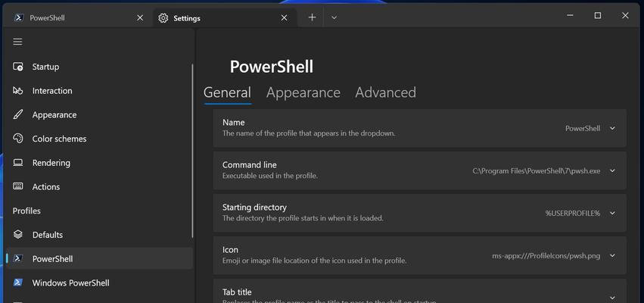
Task: Switch to the Advanced profile tab
Action: 385,92
